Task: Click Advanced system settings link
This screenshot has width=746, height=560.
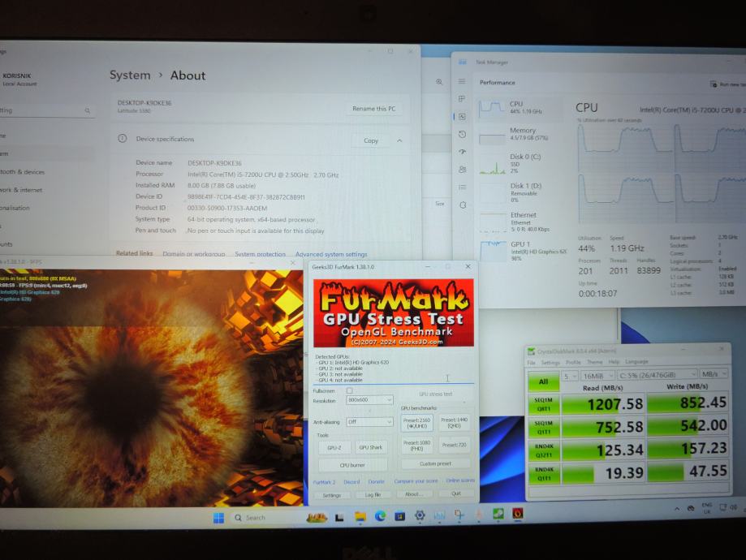Action: point(331,254)
